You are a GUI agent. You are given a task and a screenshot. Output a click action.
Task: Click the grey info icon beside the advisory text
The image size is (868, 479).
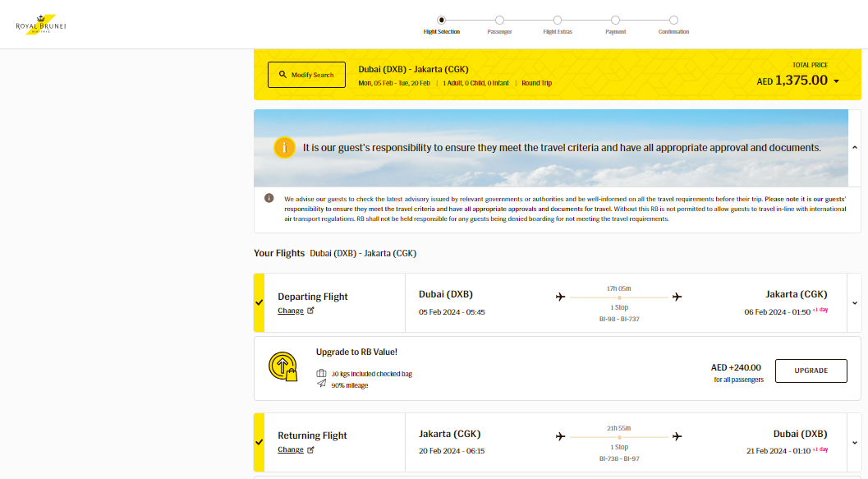(x=269, y=198)
